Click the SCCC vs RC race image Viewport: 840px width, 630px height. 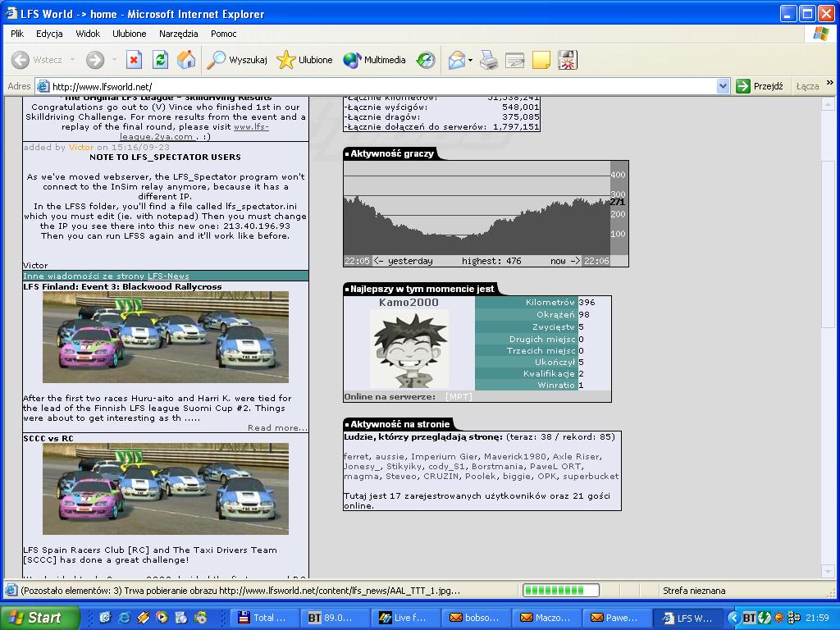pyautogui.click(x=166, y=489)
